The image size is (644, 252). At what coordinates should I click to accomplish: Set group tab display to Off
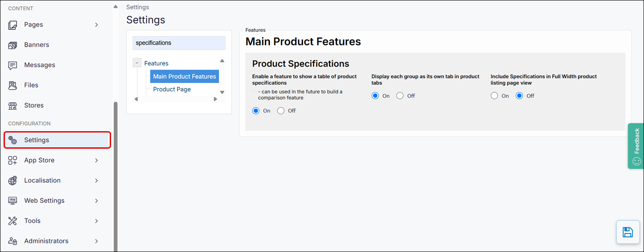point(400,96)
